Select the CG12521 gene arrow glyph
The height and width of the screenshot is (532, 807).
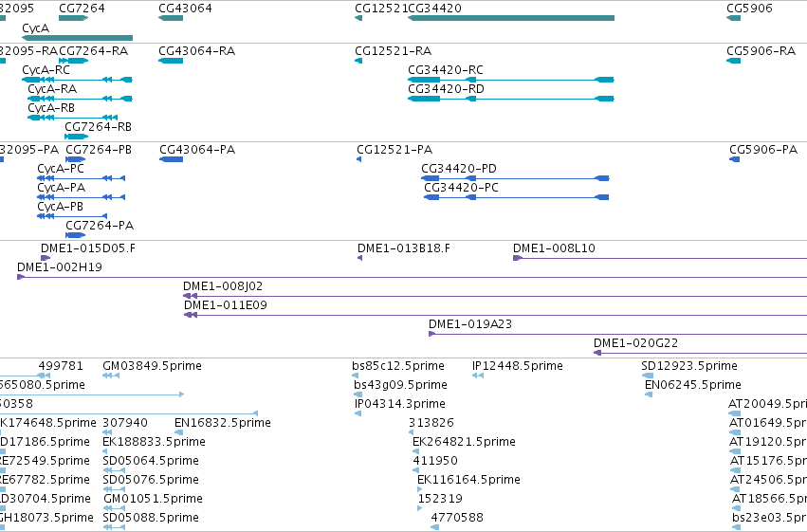tap(358, 18)
